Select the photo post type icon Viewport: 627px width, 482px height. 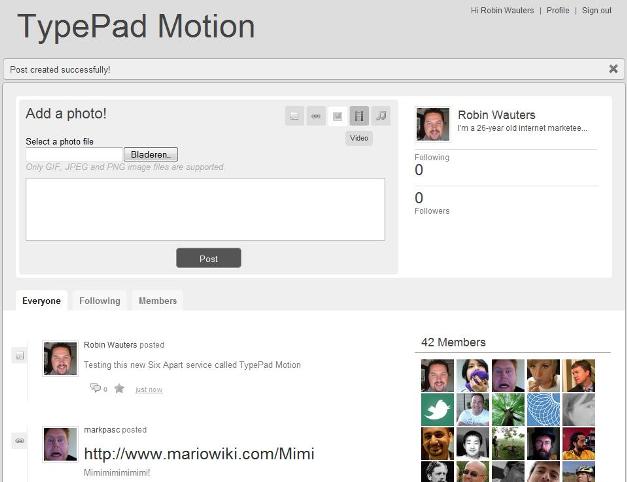pos(337,116)
